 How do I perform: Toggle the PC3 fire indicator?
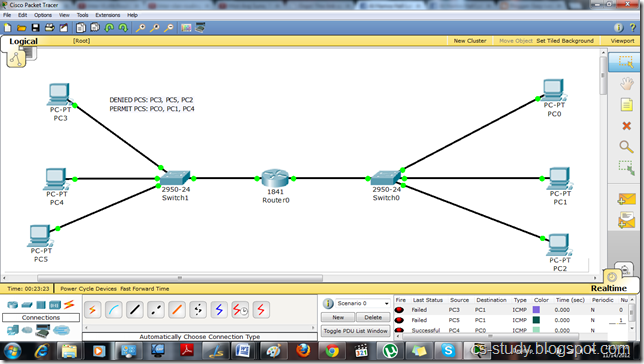click(399, 310)
